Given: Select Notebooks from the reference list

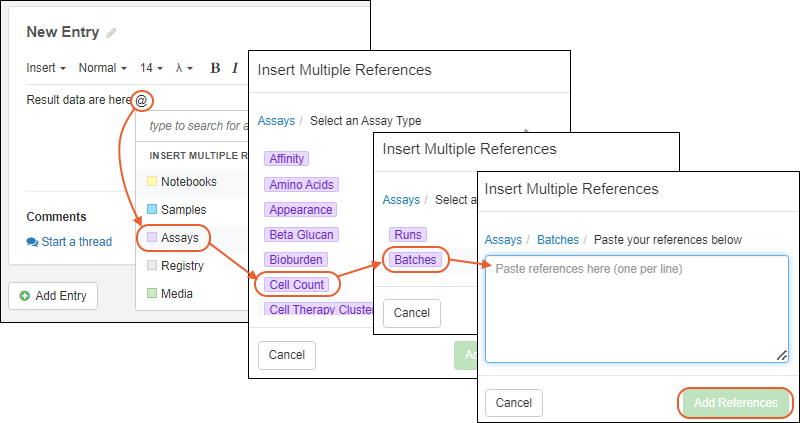Looking at the screenshot, I should tap(188, 182).
